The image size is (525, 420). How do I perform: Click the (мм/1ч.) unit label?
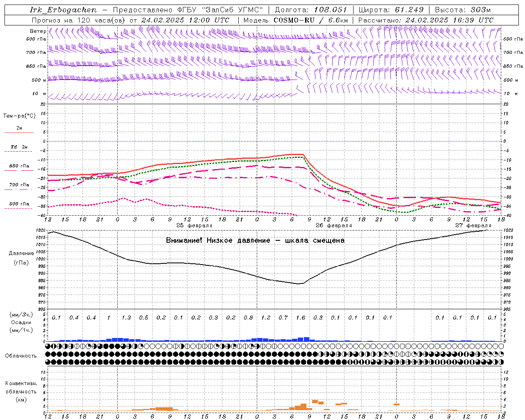(x=21, y=330)
